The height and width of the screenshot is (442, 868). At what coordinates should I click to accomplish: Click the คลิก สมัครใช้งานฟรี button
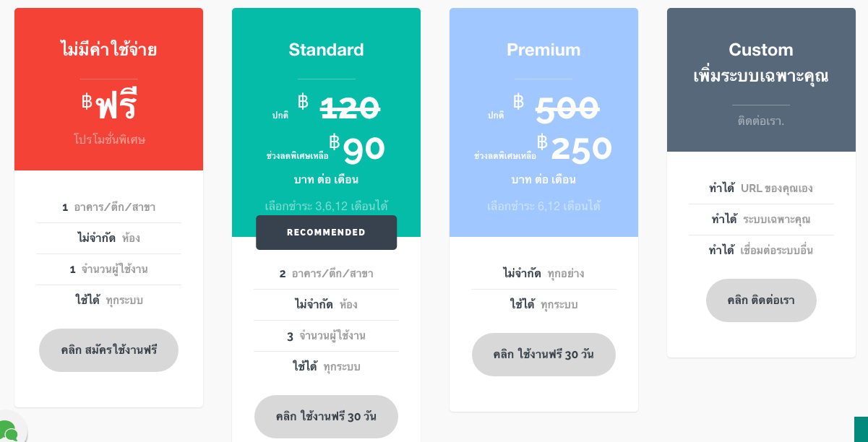point(108,350)
